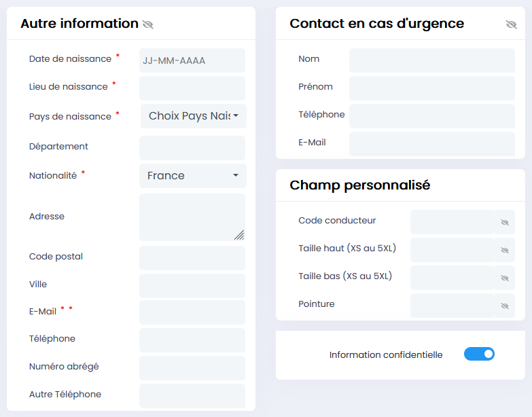This screenshot has width=532, height=417.
Task: Focus the emergency contact Téléphone field
Action: click(x=431, y=116)
